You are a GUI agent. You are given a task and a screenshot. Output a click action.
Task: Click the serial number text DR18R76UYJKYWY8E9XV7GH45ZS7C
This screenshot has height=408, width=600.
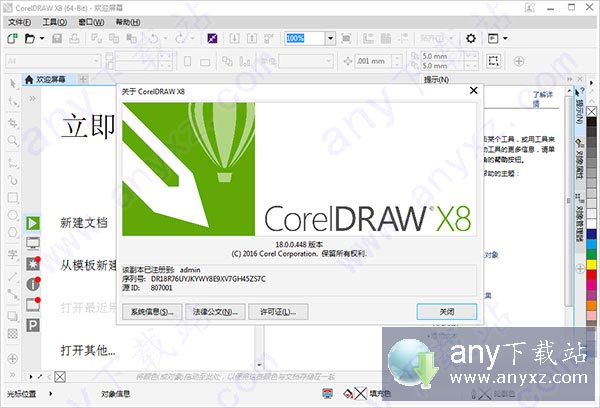click(208, 279)
